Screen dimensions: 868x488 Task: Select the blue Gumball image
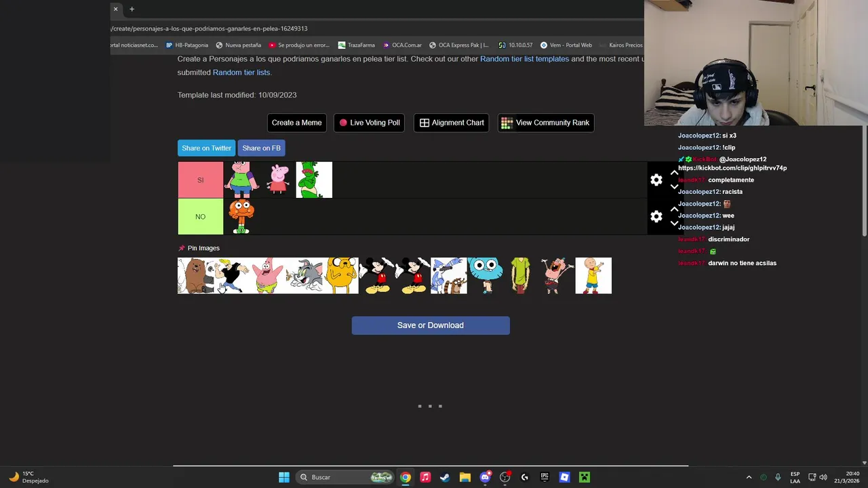click(x=485, y=276)
